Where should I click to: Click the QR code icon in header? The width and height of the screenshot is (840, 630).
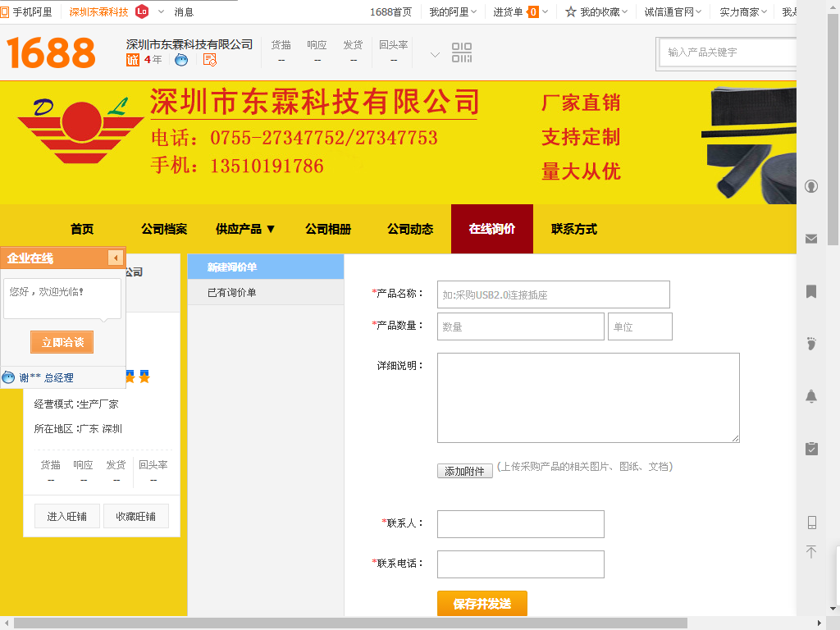462,53
